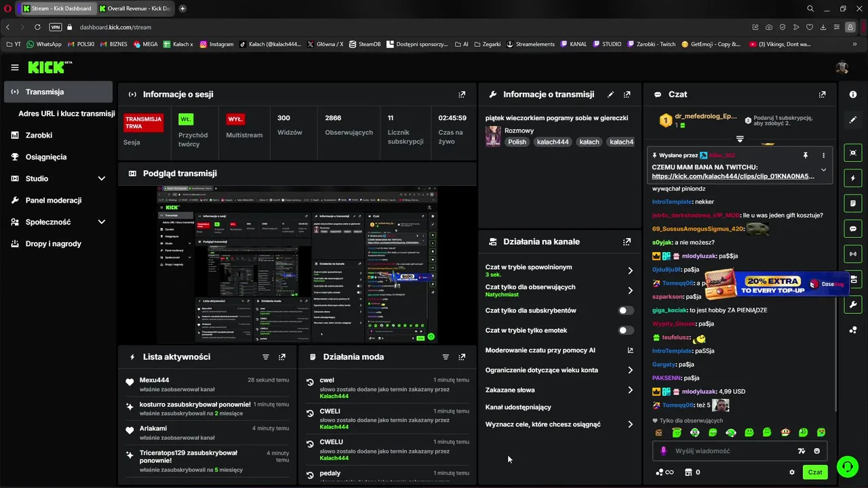Toggle Czat tylko dla subskrybentów switch
Viewport: 868px width, 488px height.
[626, 310]
